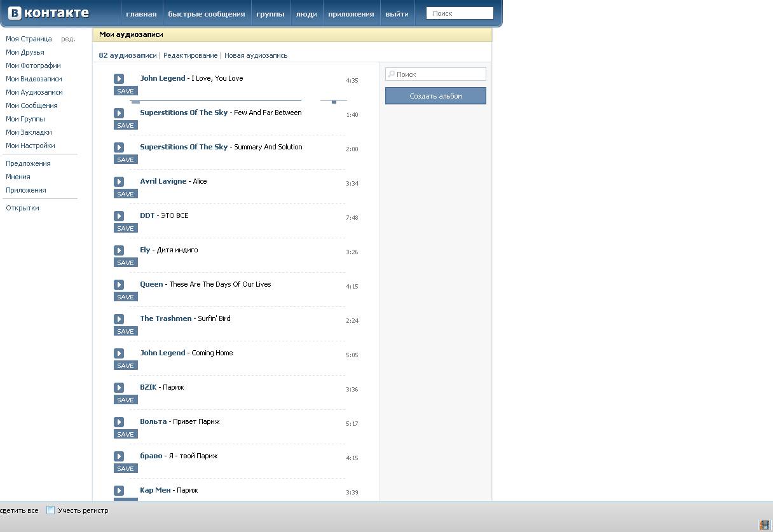The height and width of the screenshot is (532, 773).
Task: Go to Моя Страница in sidebar
Action: click(29, 39)
